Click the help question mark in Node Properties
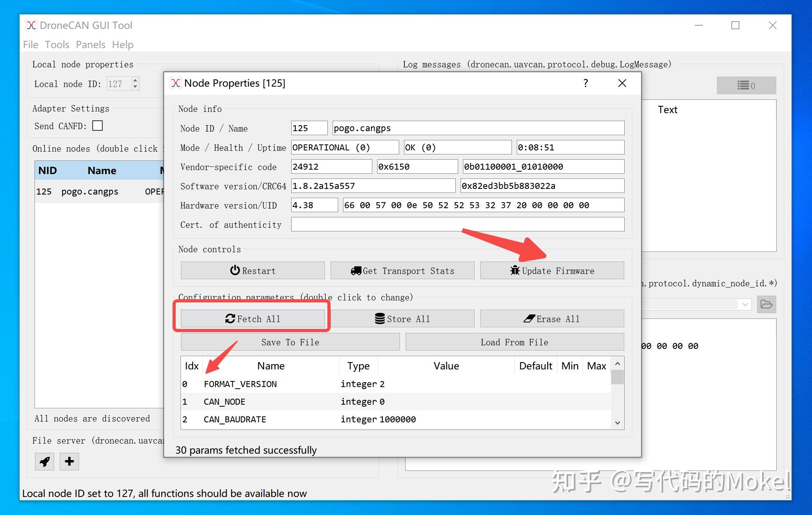The image size is (812, 515). [x=586, y=83]
